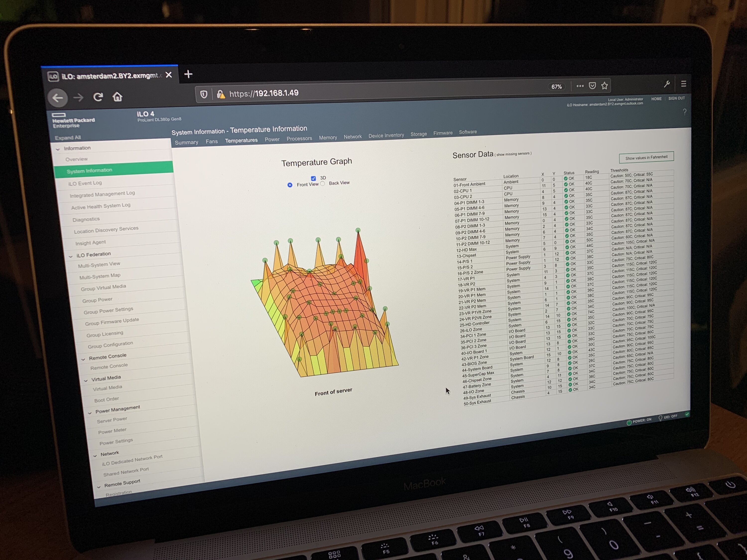This screenshot has width=747, height=560.
Task: Open the hamburger menu icon
Action: [684, 83]
